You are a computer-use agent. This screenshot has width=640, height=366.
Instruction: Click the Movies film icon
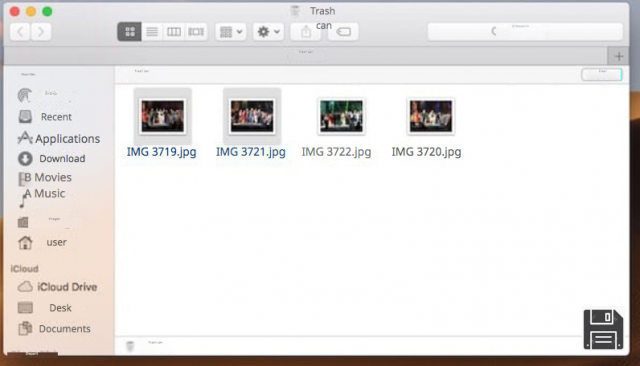(22, 178)
